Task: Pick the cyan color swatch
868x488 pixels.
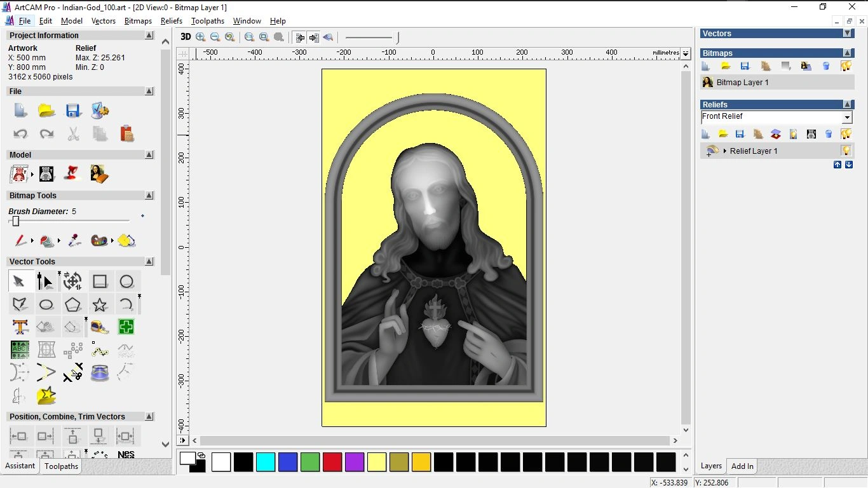Action: coord(265,463)
